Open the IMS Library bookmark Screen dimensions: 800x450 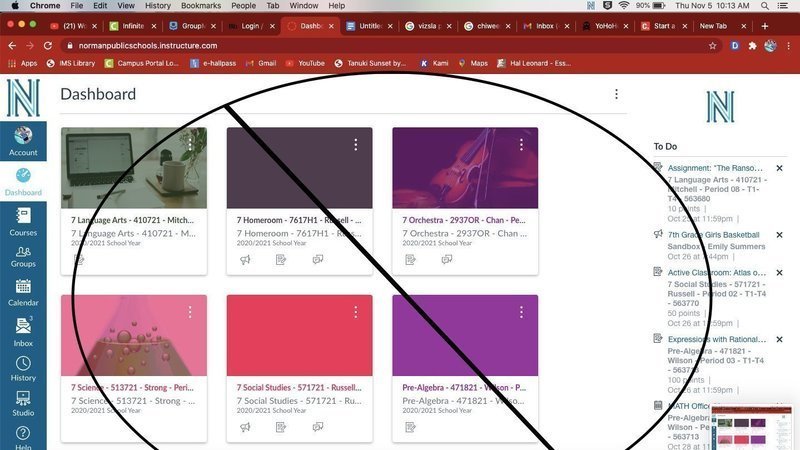click(x=71, y=63)
